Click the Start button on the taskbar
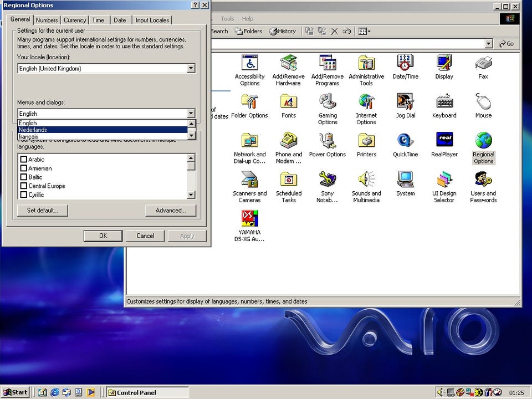The width and height of the screenshot is (532, 399). [16, 392]
